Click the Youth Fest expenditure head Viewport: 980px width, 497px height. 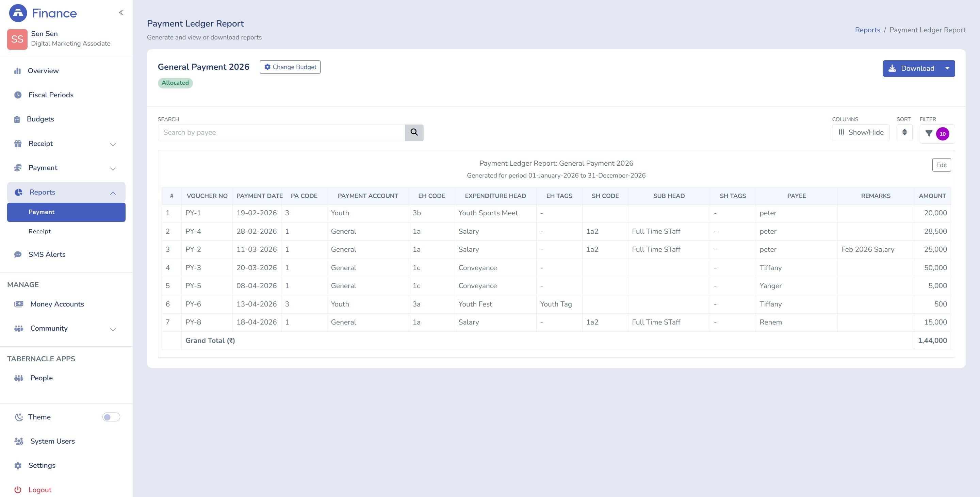(475, 304)
